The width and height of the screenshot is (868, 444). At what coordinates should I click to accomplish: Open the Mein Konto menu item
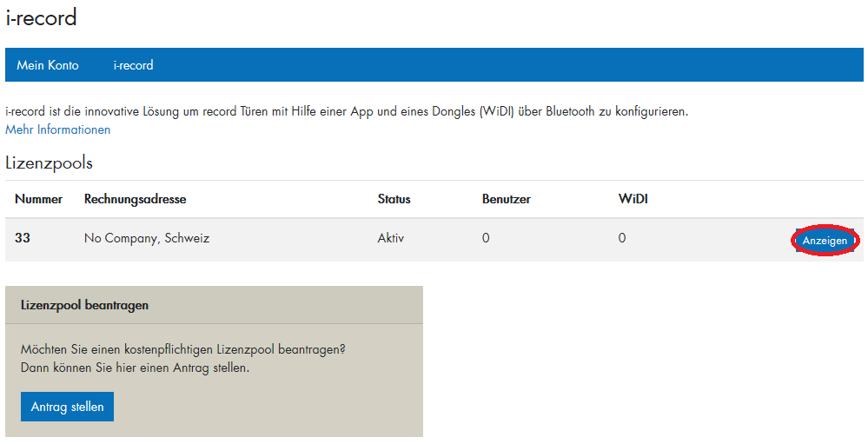pos(48,65)
